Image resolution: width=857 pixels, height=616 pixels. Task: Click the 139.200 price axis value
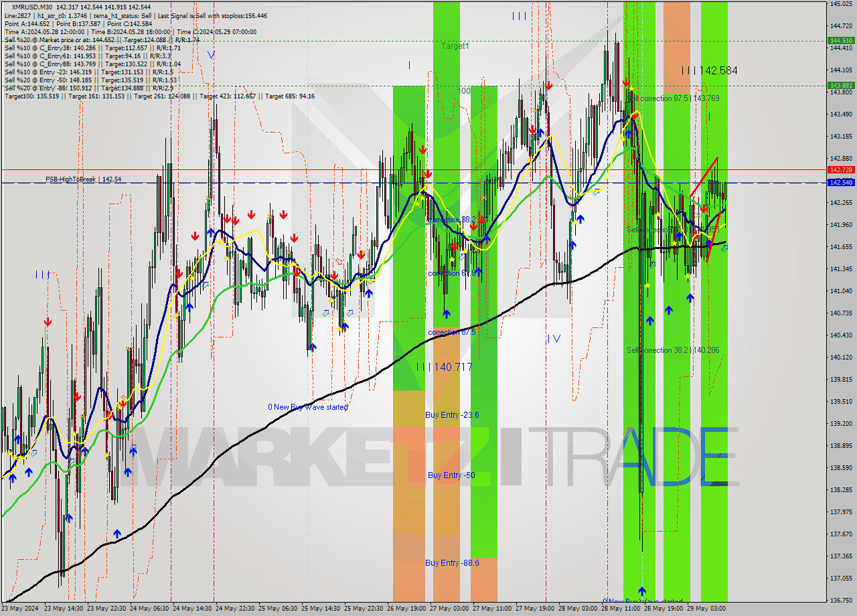841,424
